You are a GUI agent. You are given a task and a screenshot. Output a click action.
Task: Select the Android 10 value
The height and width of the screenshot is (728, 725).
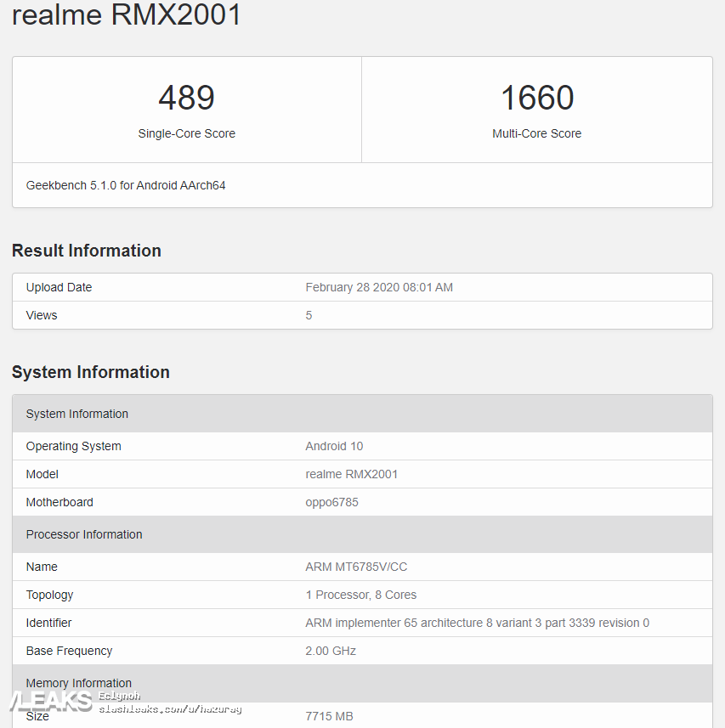coord(334,446)
